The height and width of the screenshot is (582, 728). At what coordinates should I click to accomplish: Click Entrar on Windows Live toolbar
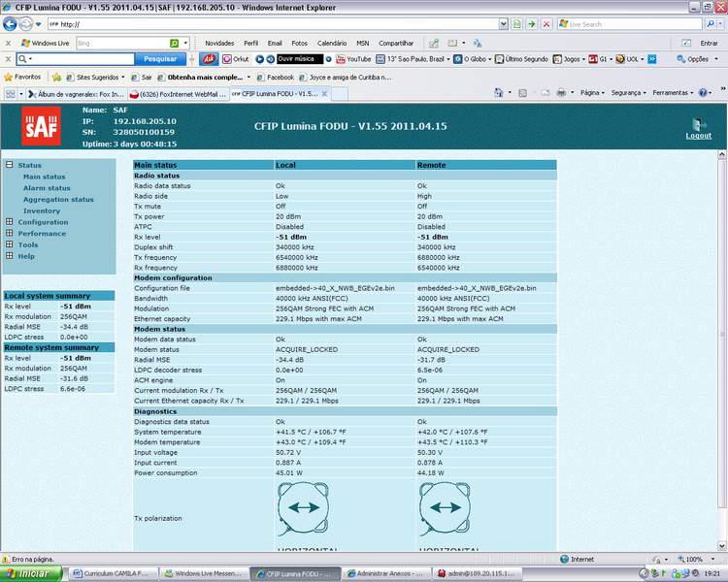click(709, 43)
